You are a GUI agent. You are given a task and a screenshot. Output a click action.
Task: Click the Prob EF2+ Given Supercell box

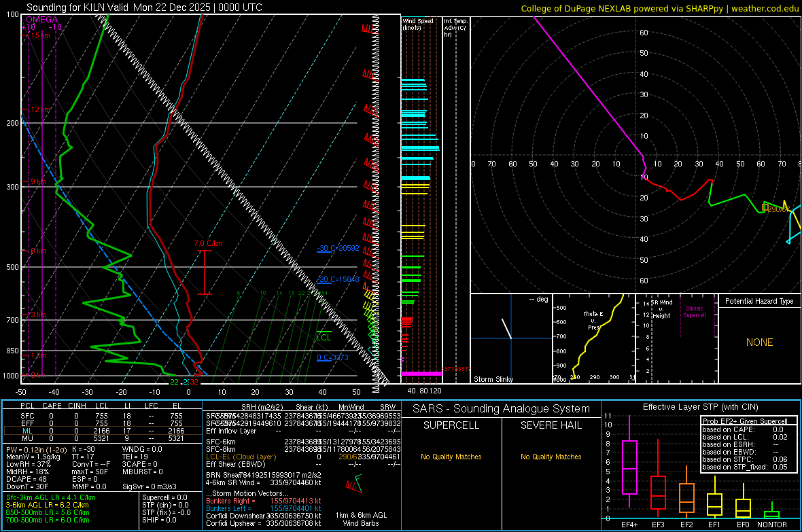tap(748, 444)
